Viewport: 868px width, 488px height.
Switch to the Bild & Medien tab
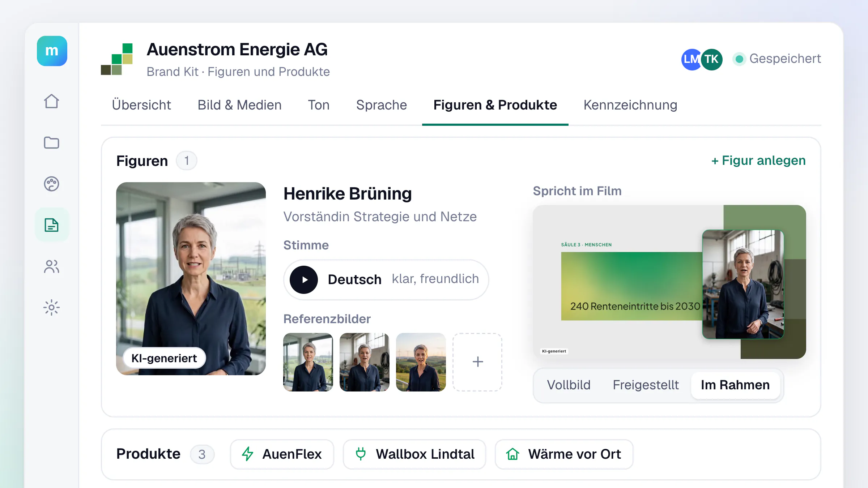tap(239, 105)
